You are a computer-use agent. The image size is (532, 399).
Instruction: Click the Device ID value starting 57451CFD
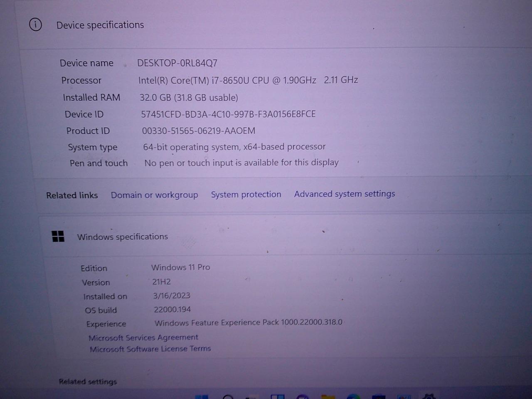point(228,114)
